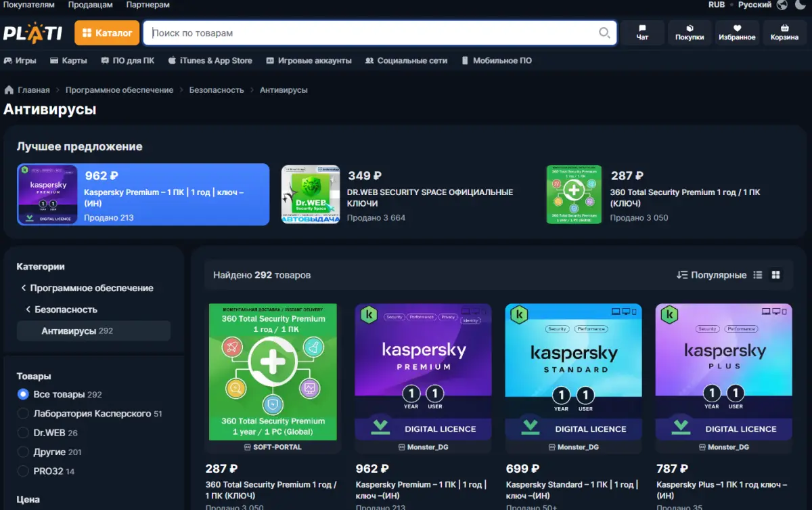This screenshot has width=812, height=510.
Task: Collapse back to Программное обеспечение category
Action: point(87,288)
